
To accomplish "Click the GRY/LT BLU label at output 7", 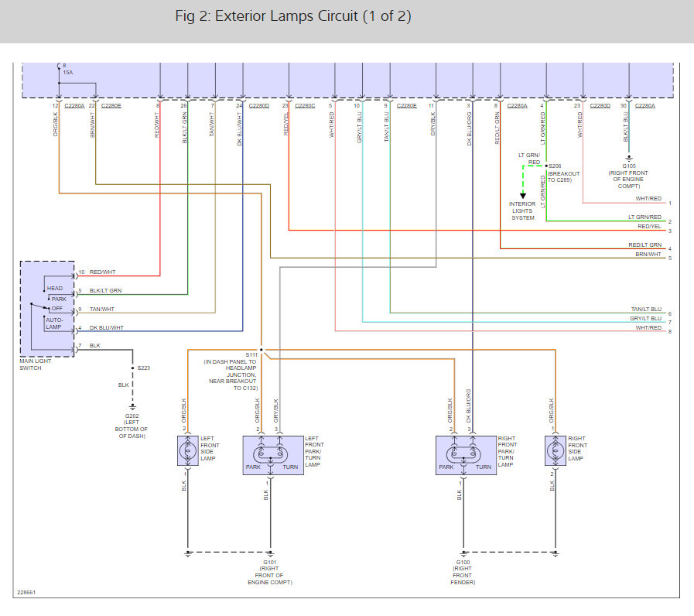I will click(646, 318).
